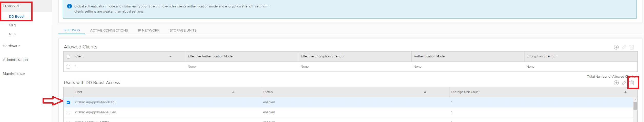The width and height of the screenshot is (644, 122).
Task: Click the users table scrollbar thumb
Action: (635, 105)
